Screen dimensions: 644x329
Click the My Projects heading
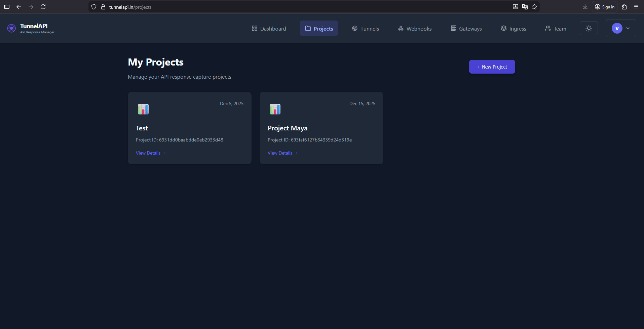click(156, 62)
